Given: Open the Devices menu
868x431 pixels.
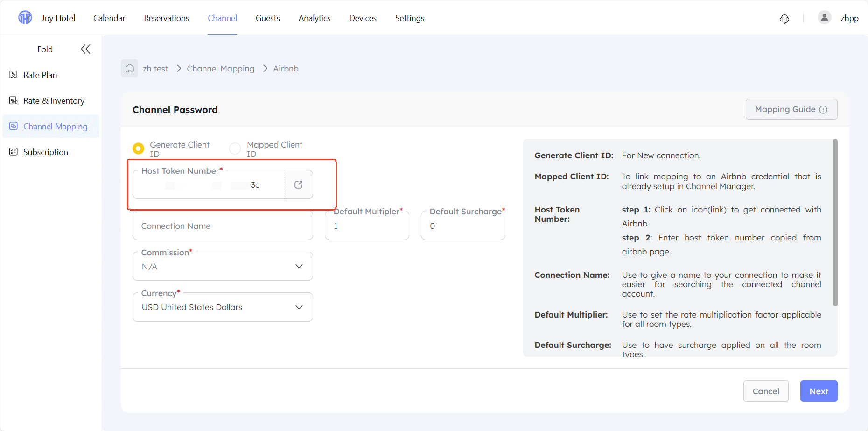Looking at the screenshot, I should 363,18.
